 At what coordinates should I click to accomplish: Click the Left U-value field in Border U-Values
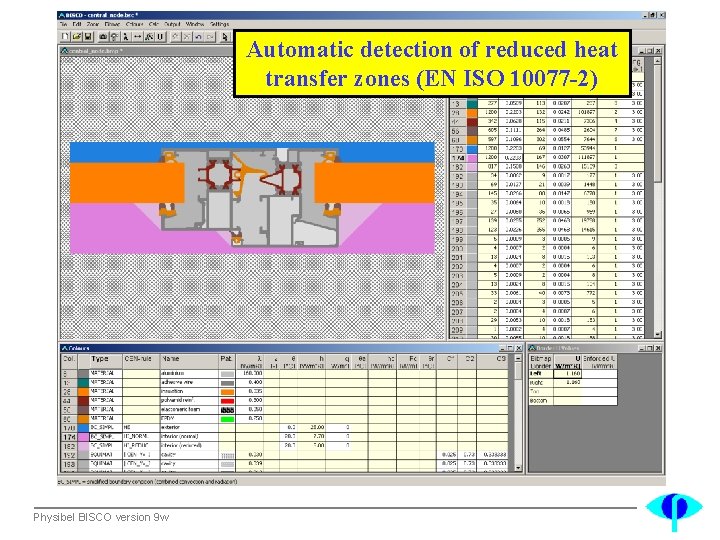click(x=568, y=374)
